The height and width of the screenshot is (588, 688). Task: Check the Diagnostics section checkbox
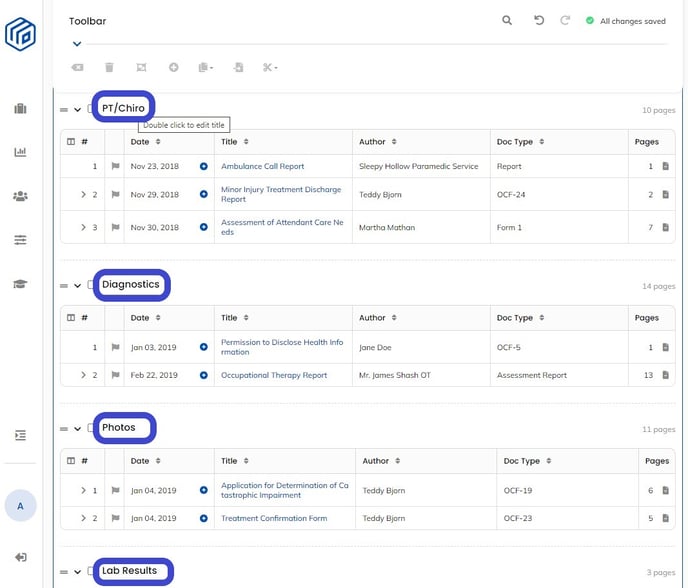pos(92,285)
